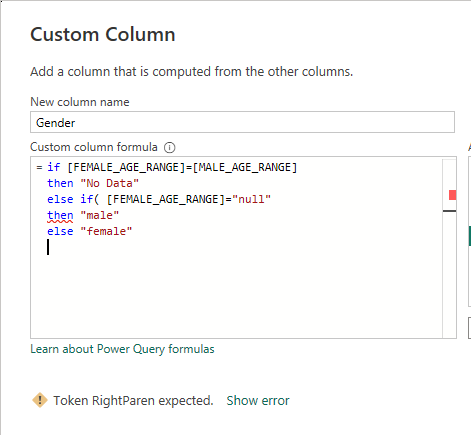
Task: Click the "female" string in formula
Action: (x=106, y=231)
